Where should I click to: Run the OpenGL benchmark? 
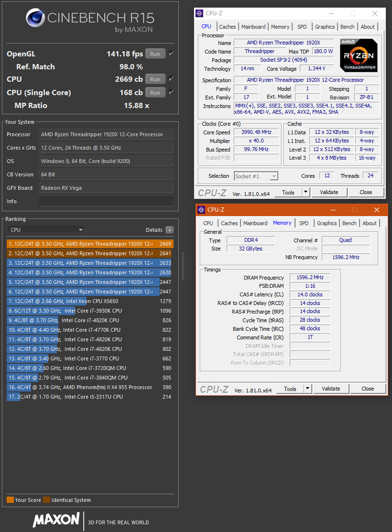(x=155, y=54)
